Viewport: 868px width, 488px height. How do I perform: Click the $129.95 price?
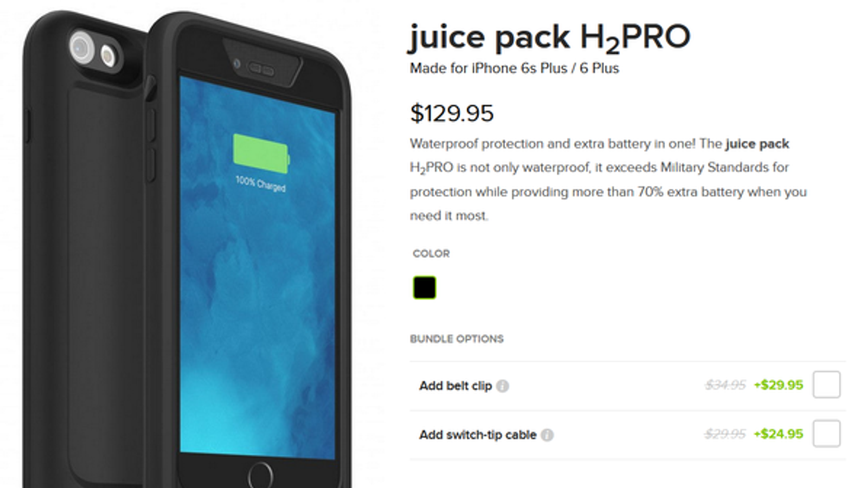[x=452, y=113]
